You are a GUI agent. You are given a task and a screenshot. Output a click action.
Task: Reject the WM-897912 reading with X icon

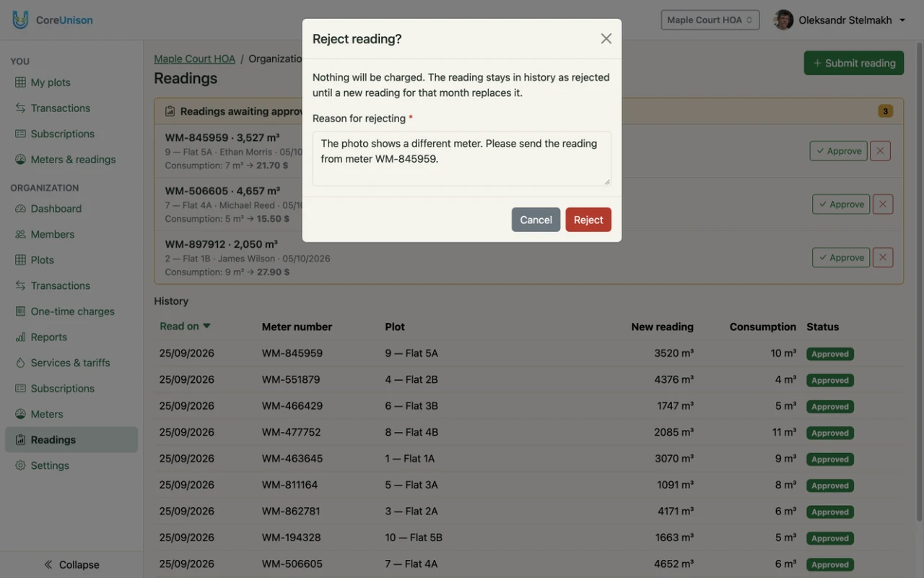(883, 258)
